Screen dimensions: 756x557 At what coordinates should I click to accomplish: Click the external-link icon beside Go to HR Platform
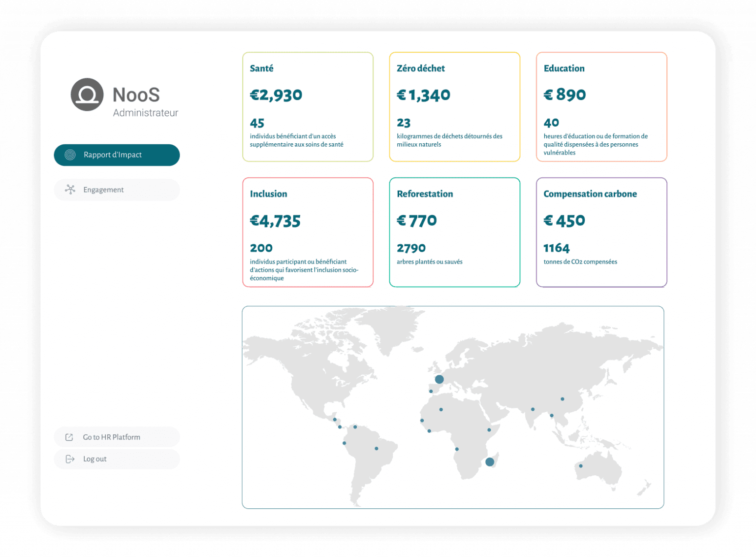[69, 437]
